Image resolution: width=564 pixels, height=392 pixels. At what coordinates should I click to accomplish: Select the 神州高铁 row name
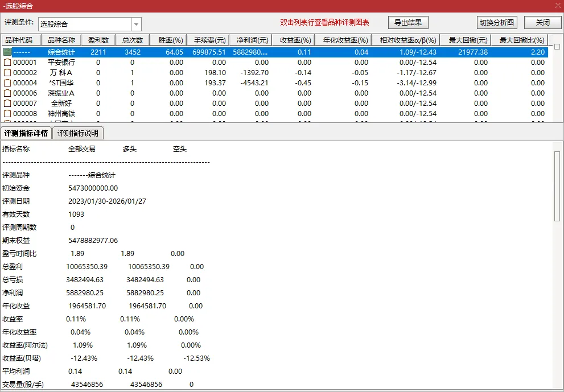point(61,114)
